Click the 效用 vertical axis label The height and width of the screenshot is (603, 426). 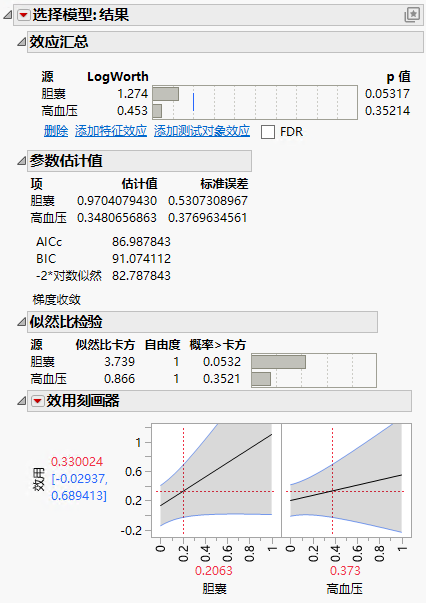coord(38,480)
